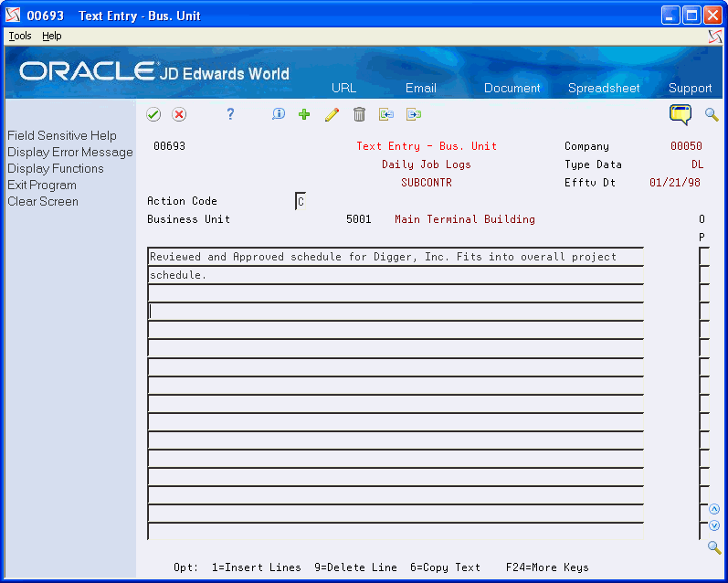Image resolution: width=728 pixels, height=583 pixels.
Task: Click Display Functions link
Action: click(x=55, y=168)
